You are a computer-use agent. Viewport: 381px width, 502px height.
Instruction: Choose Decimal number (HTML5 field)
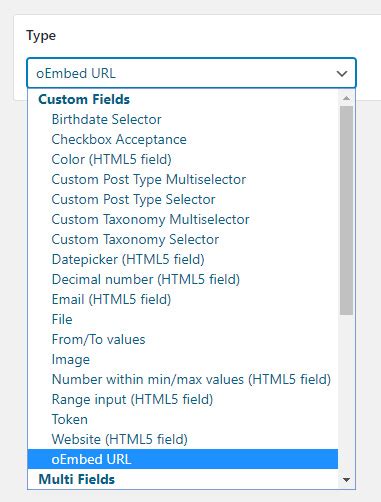183,279
